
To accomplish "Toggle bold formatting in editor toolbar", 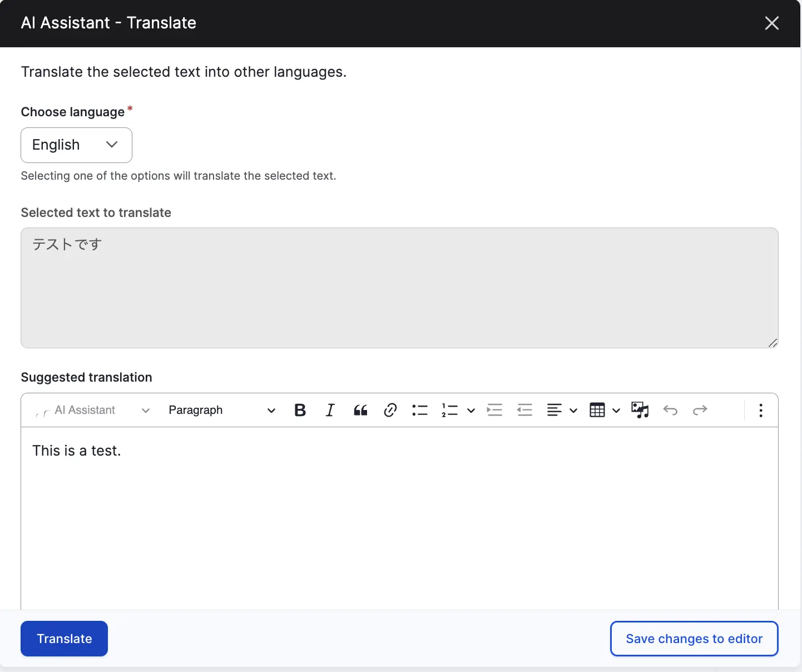I will coord(300,411).
